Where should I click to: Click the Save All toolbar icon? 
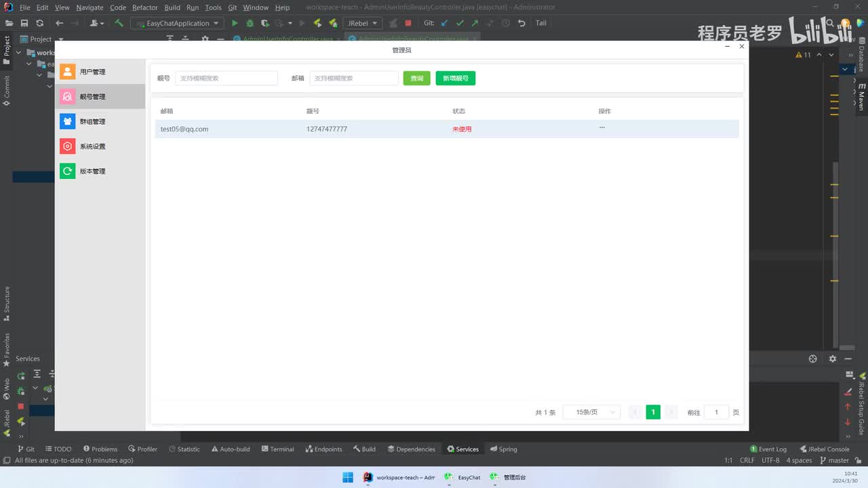24,23
